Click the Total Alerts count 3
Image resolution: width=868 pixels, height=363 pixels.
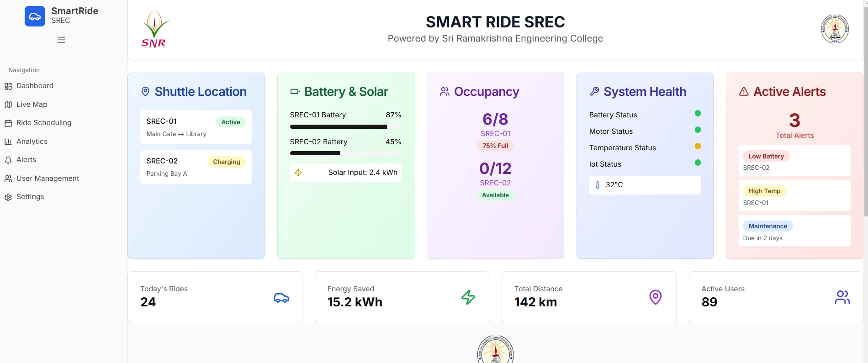pos(794,121)
